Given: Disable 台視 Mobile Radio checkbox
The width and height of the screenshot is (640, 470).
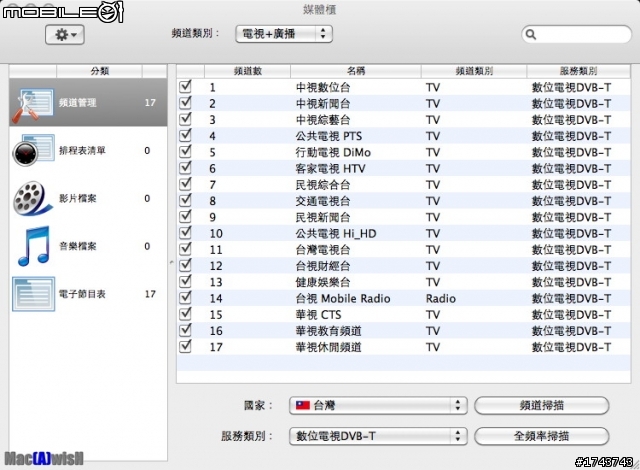Looking at the screenshot, I should pos(185,298).
